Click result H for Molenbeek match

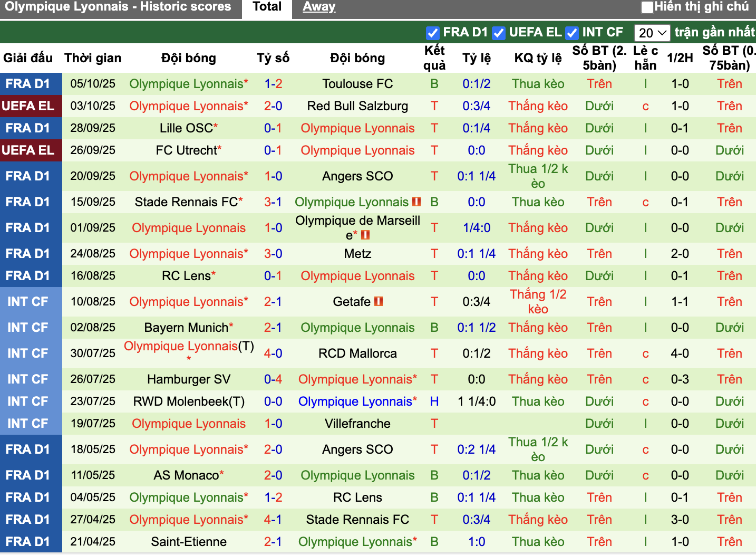[434, 401]
